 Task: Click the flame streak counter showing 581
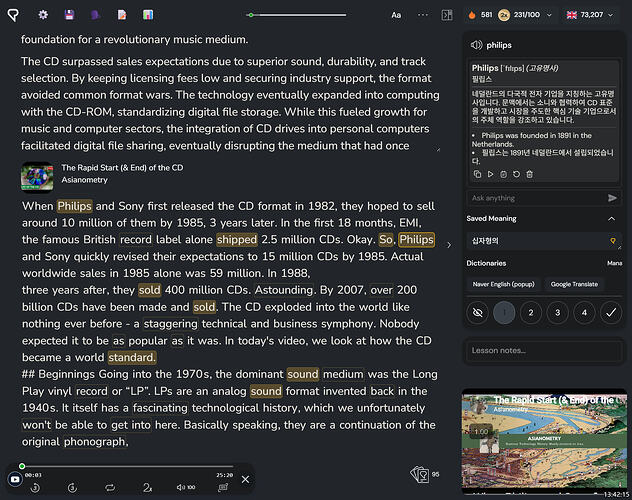(480, 15)
